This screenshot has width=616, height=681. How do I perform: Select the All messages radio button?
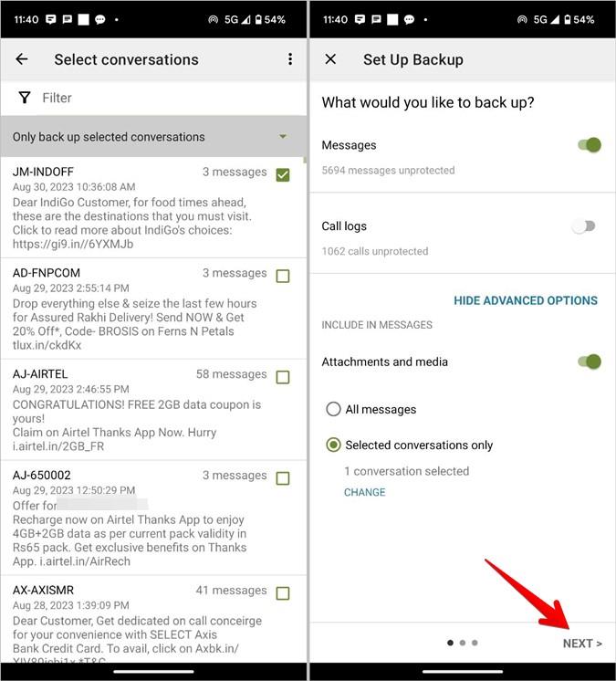(333, 409)
